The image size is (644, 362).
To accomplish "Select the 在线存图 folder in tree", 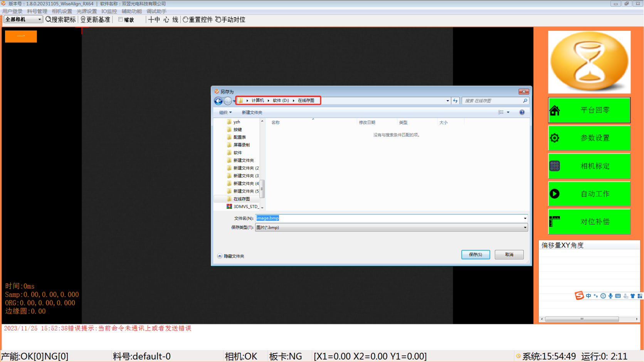I will pos(241,199).
